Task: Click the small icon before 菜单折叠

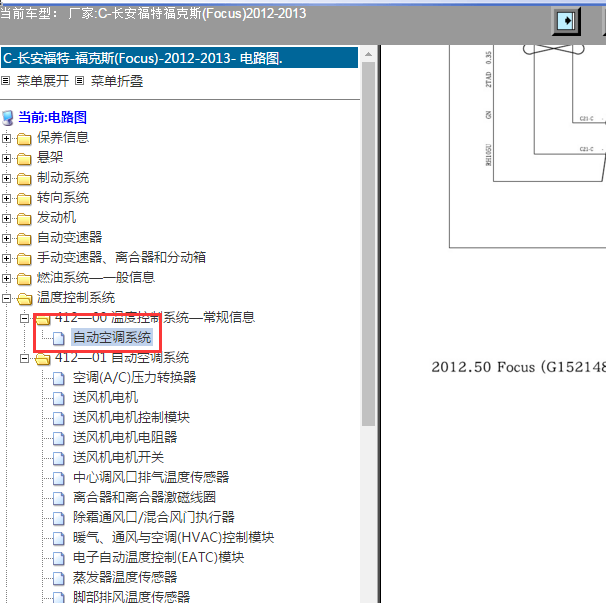Action: pyautogui.click(x=79, y=81)
